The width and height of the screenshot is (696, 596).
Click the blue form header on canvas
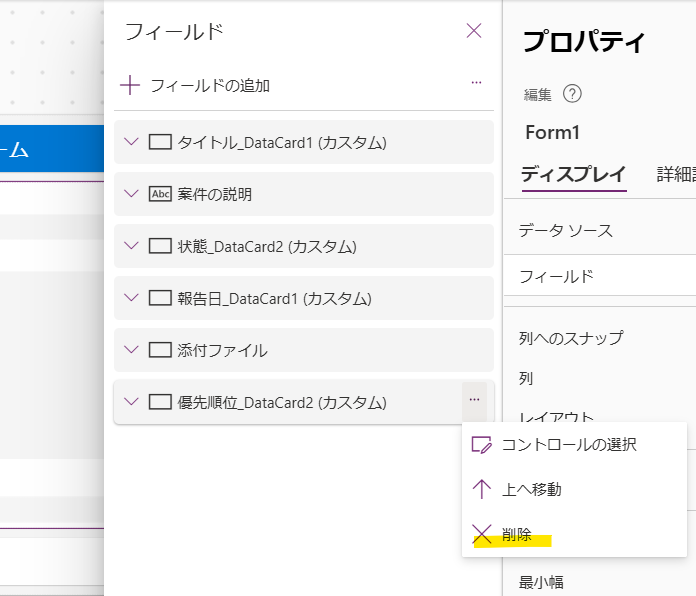52,149
